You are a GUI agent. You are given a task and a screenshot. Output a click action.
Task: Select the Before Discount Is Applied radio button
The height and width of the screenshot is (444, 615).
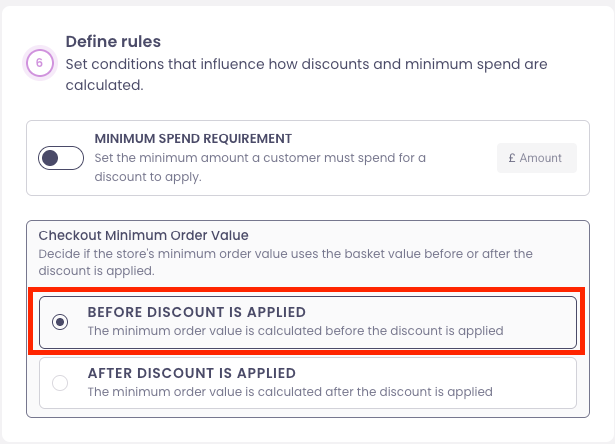(60, 322)
